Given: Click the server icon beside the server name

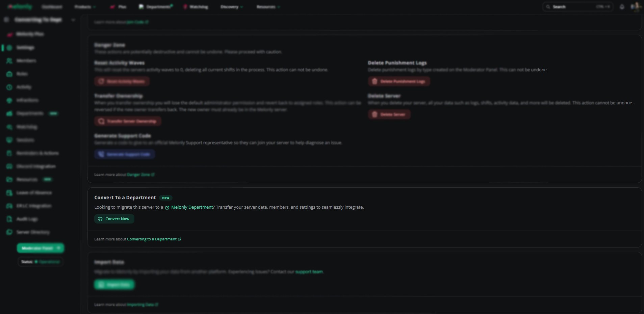Looking at the screenshot, I should point(6,20).
